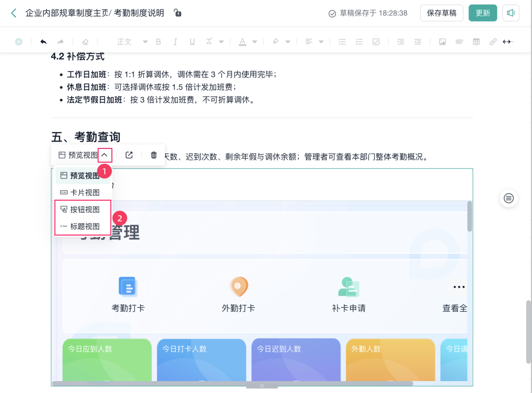Click the attachment paperclip icon

(460, 42)
